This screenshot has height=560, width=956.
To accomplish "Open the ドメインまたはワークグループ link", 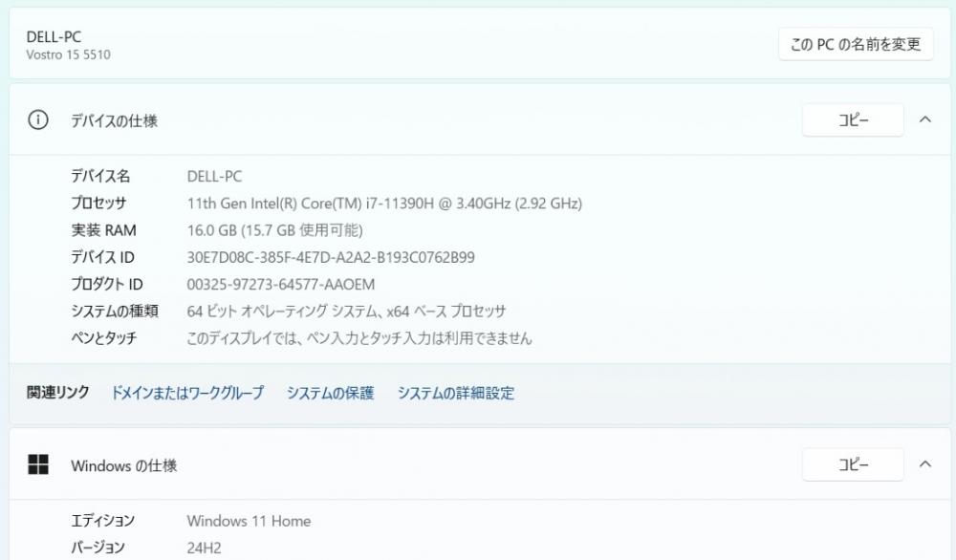I will pyautogui.click(x=187, y=393).
